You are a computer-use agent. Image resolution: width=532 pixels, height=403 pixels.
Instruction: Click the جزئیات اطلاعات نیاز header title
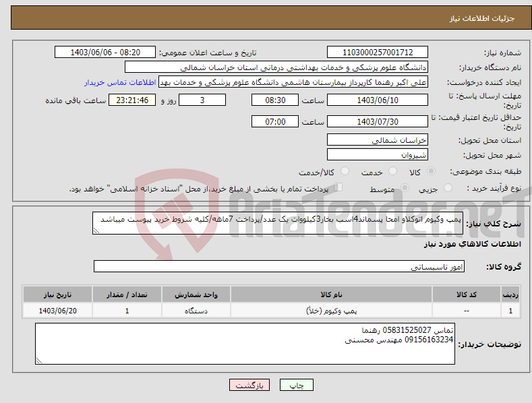[x=482, y=18]
